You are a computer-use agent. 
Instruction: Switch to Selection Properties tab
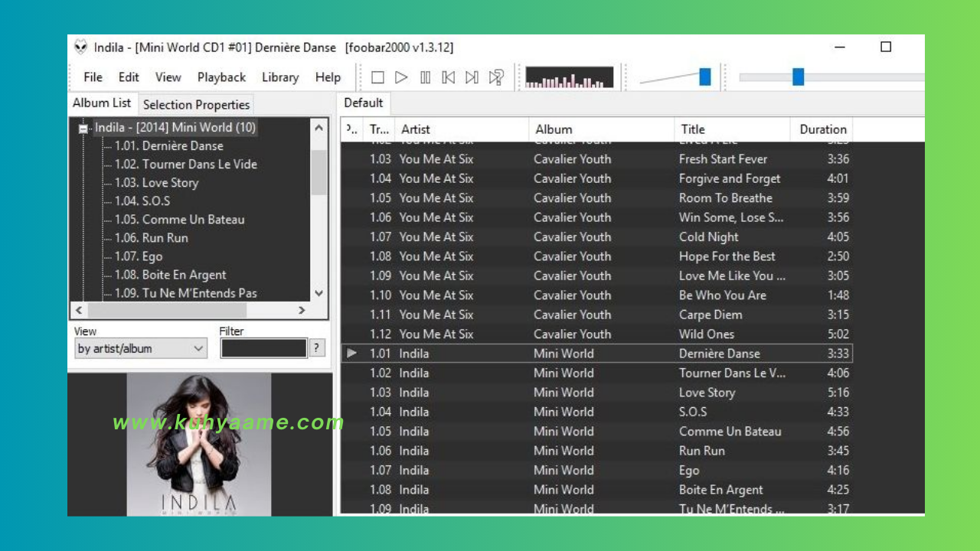[196, 105]
